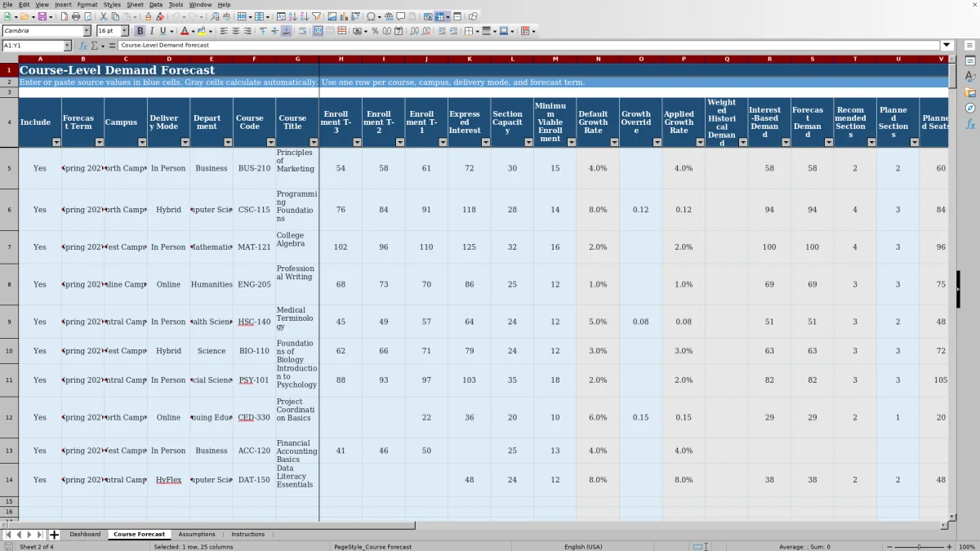980x551 pixels.
Task: Increase indent of cell content
Action: pos(442,31)
